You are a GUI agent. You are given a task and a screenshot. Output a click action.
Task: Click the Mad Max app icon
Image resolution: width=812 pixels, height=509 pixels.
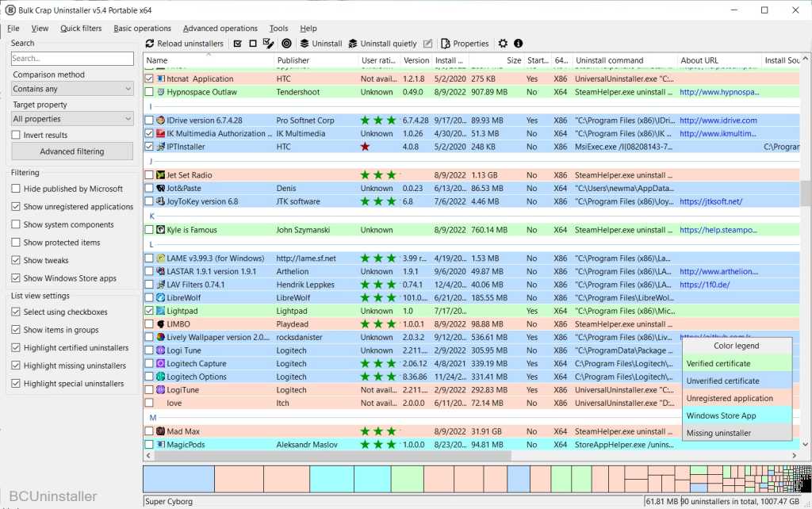tap(160, 431)
